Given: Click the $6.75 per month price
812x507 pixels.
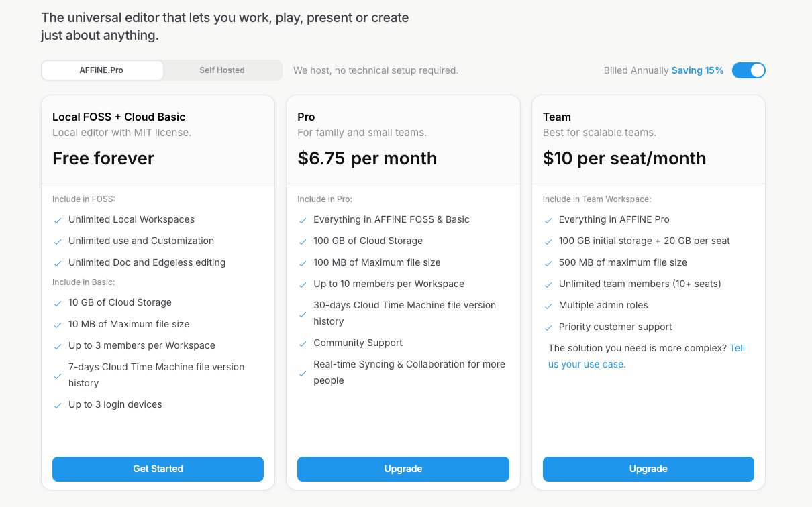Looking at the screenshot, I should click(x=366, y=158).
